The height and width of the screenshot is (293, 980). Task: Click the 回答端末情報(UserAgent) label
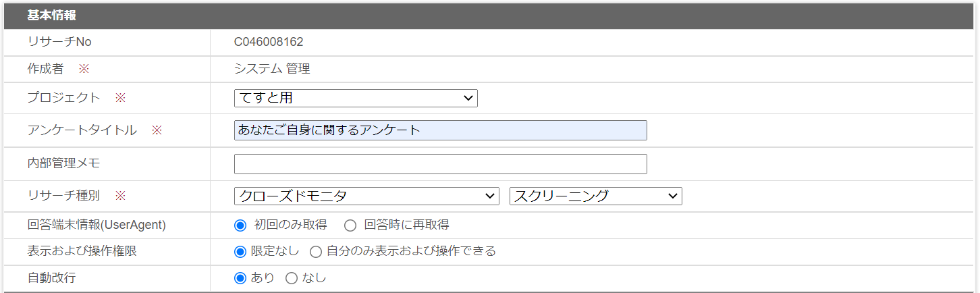(97, 225)
